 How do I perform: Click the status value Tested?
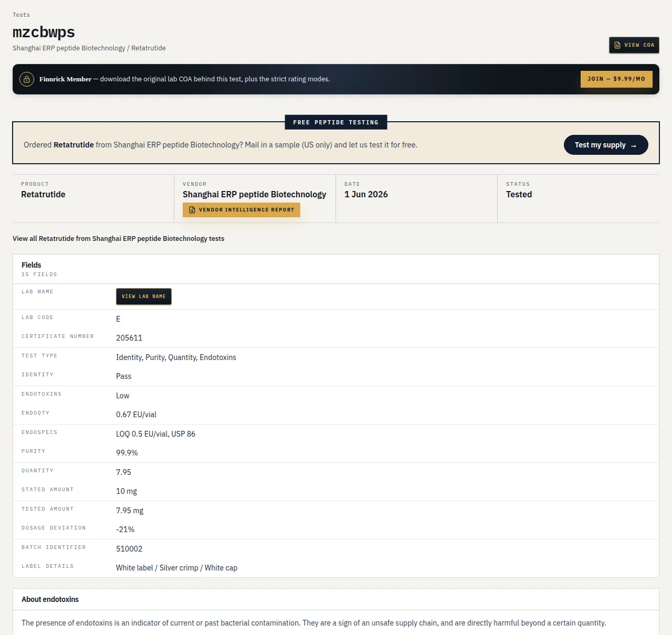point(519,194)
